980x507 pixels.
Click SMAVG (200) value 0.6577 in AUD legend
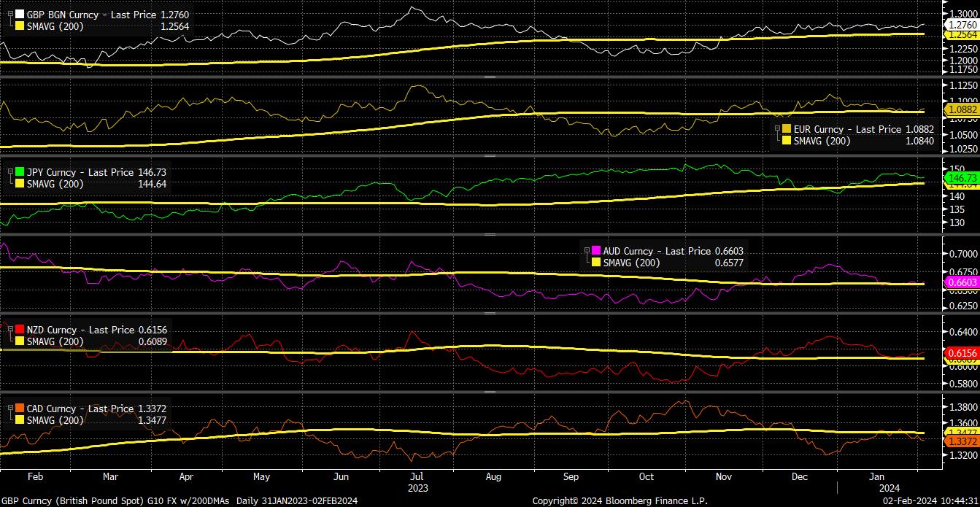(728, 263)
